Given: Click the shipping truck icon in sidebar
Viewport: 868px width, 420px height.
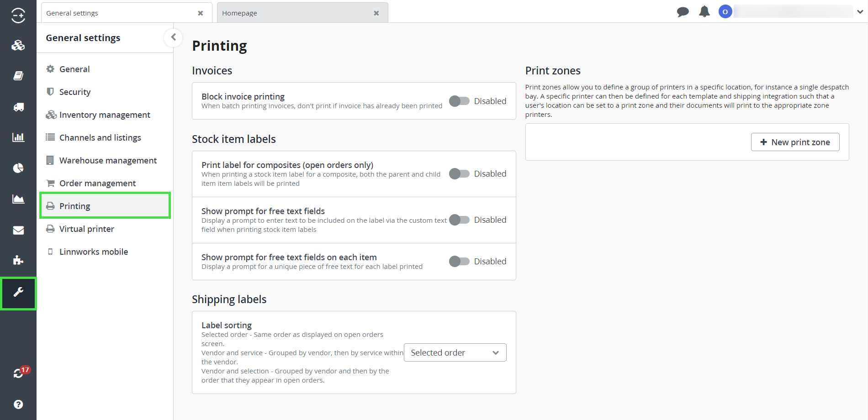Looking at the screenshot, I should pyautogui.click(x=18, y=107).
